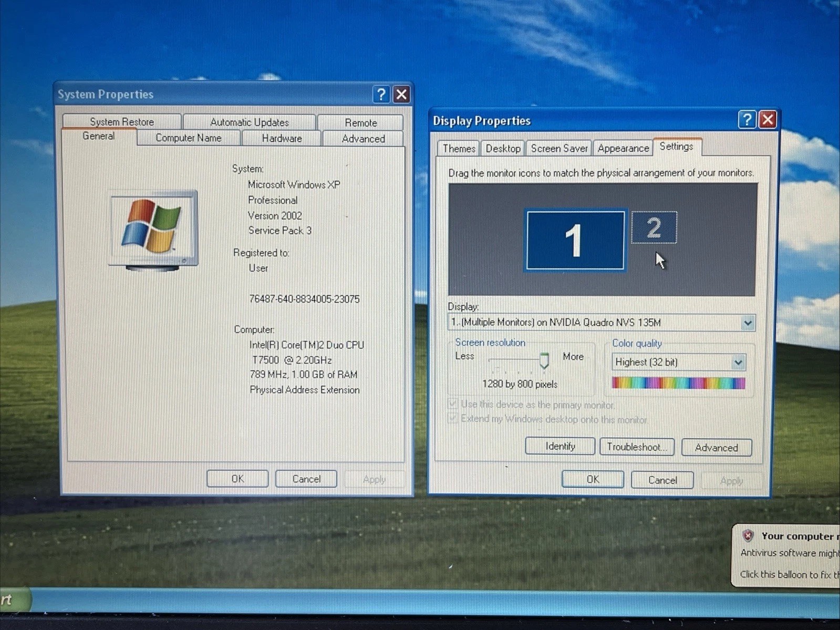Image resolution: width=840 pixels, height=630 pixels.
Task: Click the Identify button
Action: pyautogui.click(x=560, y=446)
